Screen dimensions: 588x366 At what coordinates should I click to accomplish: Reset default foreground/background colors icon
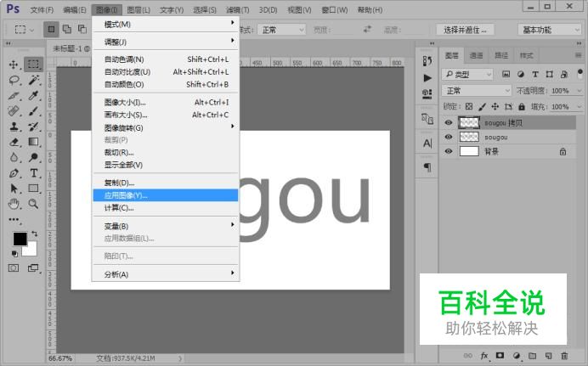14,254
